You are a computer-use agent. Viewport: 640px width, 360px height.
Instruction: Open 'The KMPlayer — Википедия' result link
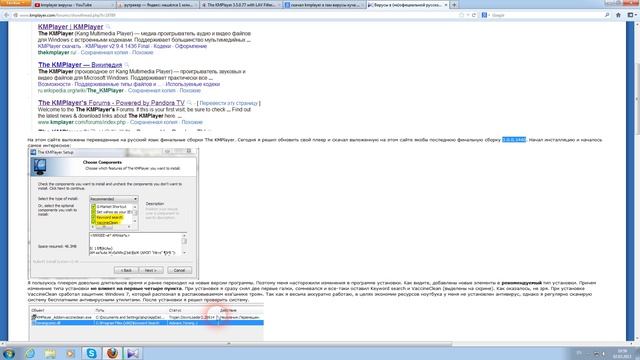point(80,65)
